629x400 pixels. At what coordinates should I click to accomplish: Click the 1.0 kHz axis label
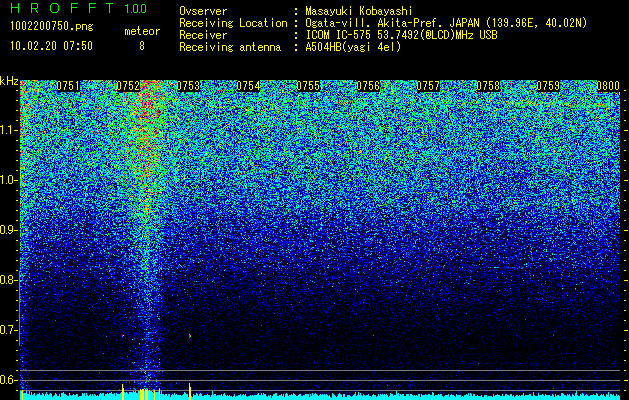coord(9,180)
